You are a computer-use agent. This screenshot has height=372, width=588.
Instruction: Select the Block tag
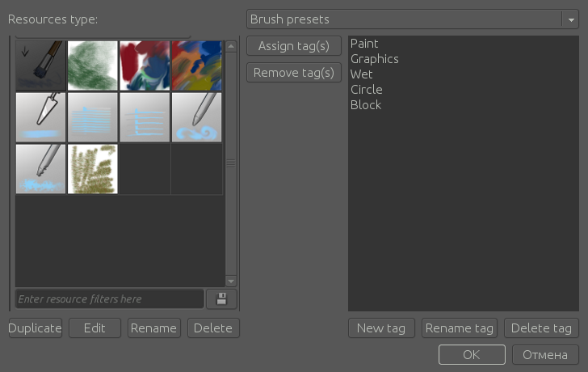click(365, 105)
